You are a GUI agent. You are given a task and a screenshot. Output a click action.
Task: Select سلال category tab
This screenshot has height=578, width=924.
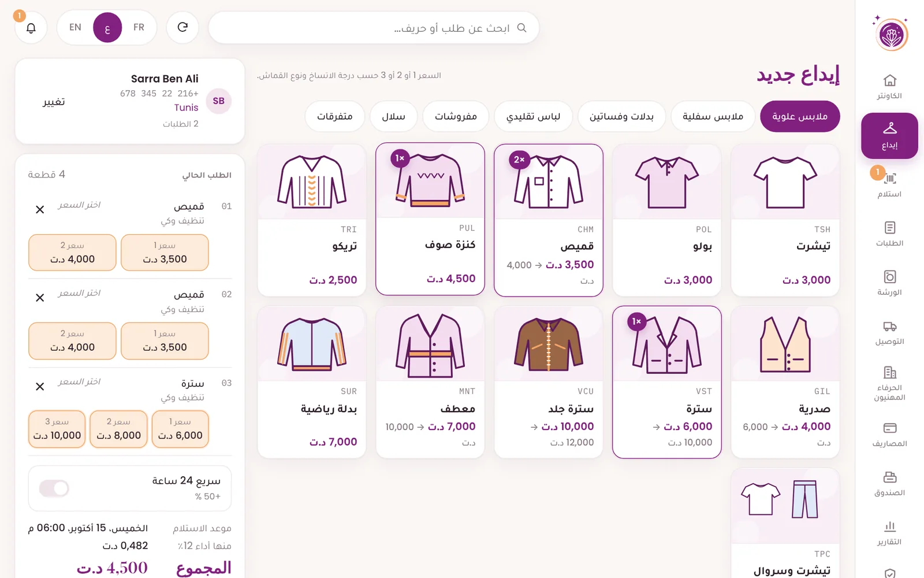[x=393, y=116]
